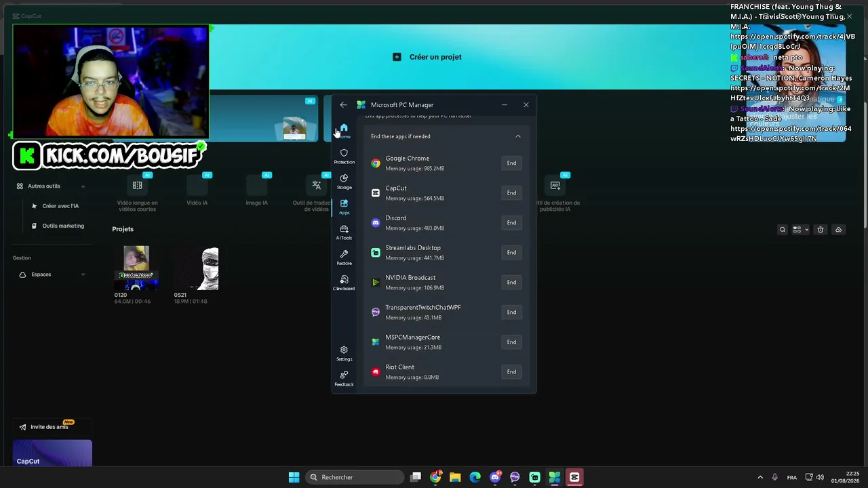The height and width of the screenshot is (488, 868).
Task: Open the Protection section in PC Manager
Action: tap(344, 157)
